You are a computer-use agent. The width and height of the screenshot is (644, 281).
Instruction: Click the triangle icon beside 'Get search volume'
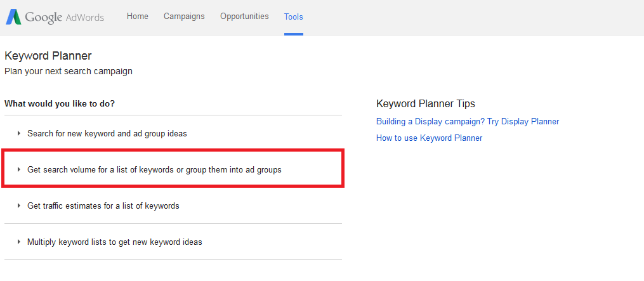click(19, 170)
